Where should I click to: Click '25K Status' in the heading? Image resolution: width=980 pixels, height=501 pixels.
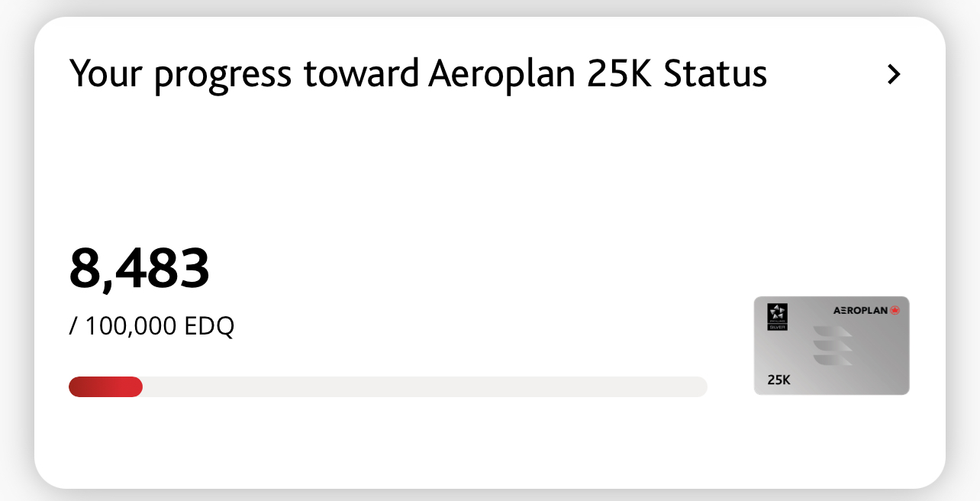[x=678, y=74]
